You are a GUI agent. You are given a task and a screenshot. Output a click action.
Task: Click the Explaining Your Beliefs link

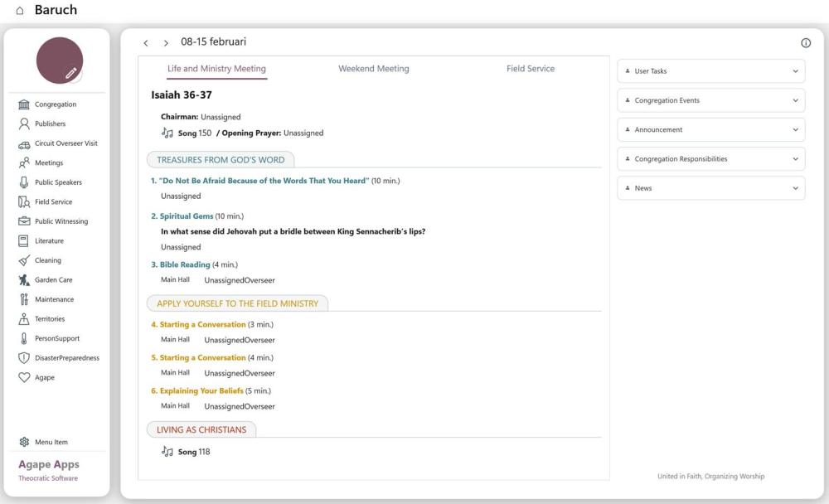tap(201, 390)
